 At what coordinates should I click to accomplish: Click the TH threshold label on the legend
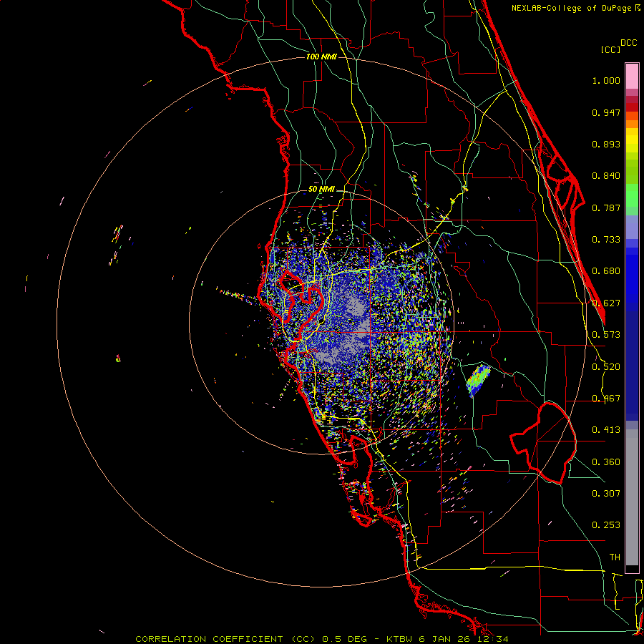click(x=615, y=557)
